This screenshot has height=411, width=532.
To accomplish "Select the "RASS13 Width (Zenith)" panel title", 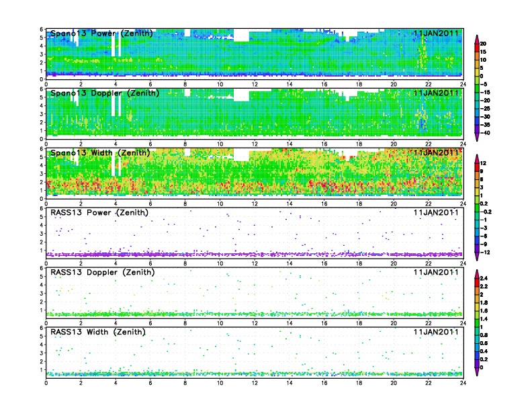I will [98, 332].
